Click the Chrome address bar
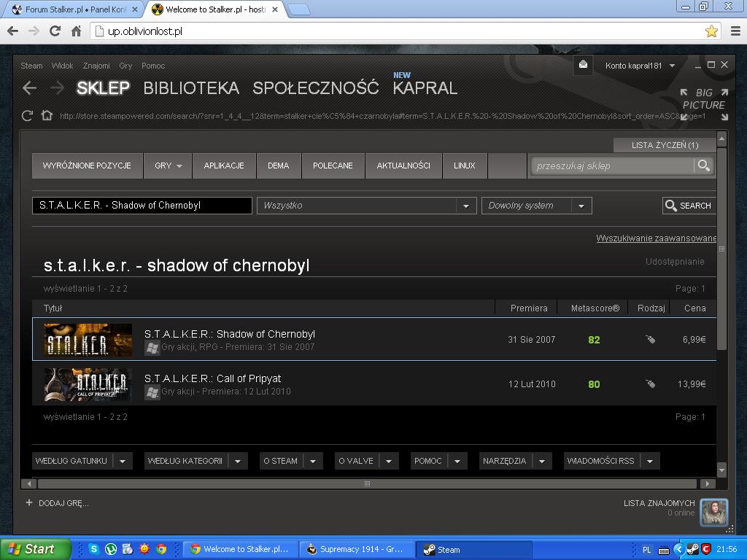This screenshot has height=560, width=747. pyautogui.click(x=400, y=31)
